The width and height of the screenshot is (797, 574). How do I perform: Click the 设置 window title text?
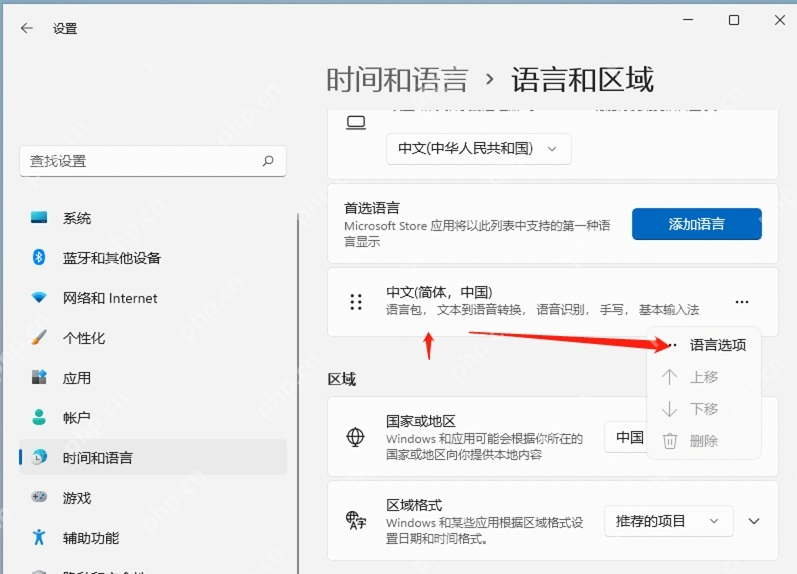(65, 28)
